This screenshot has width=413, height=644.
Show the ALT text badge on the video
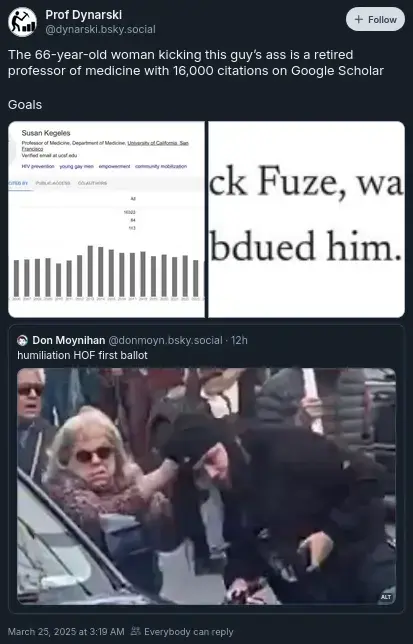point(386,597)
